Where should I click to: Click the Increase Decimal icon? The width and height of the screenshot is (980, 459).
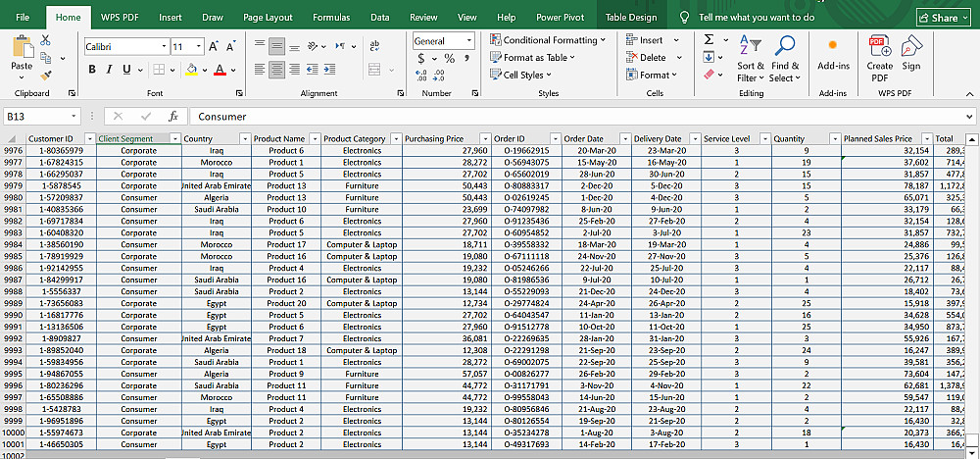pos(421,76)
